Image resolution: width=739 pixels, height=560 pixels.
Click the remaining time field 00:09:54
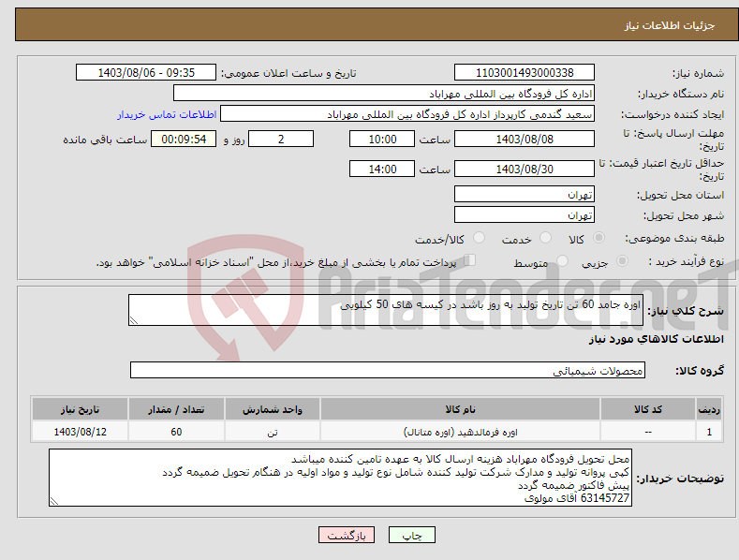pos(184,139)
